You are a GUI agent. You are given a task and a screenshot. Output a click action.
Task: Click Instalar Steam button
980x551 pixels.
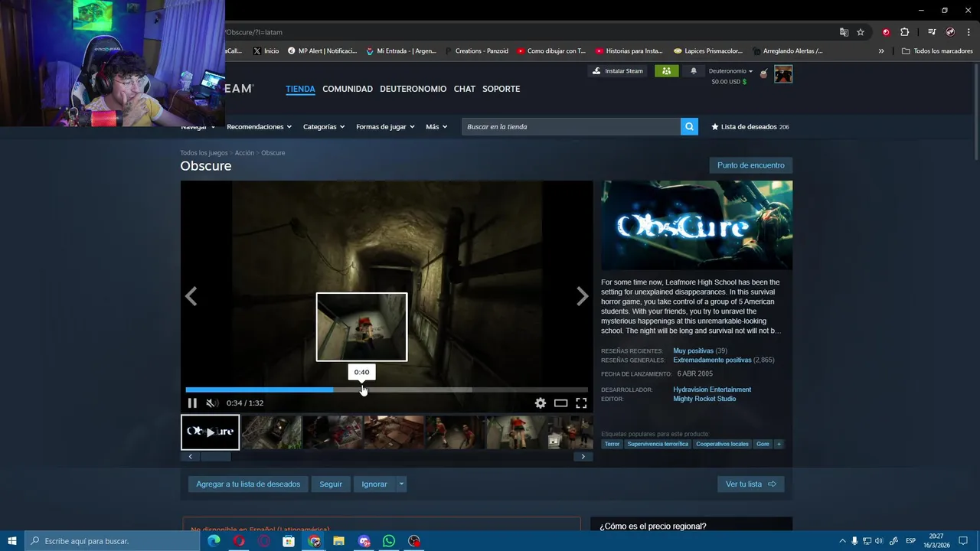pos(619,71)
